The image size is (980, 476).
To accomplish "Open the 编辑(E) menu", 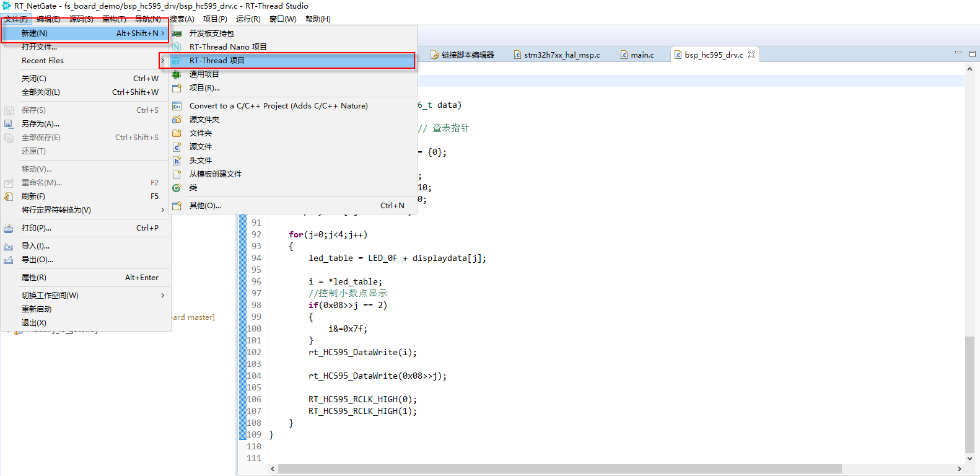I will [48, 19].
